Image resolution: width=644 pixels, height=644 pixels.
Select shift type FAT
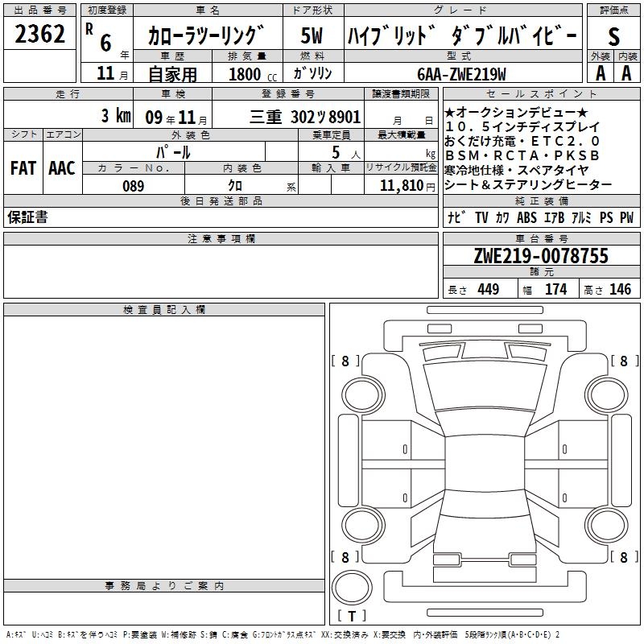[x=23, y=168]
